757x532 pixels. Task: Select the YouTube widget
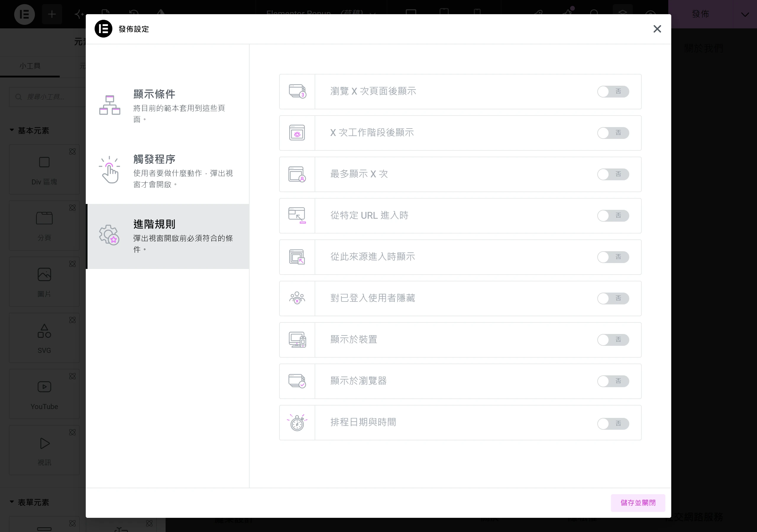pyautogui.click(x=44, y=394)
